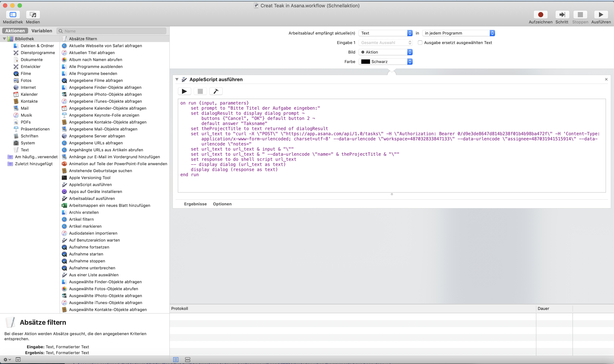Toggle the list protocol view icon
This screenshot has width=614, height=364.
175,359
